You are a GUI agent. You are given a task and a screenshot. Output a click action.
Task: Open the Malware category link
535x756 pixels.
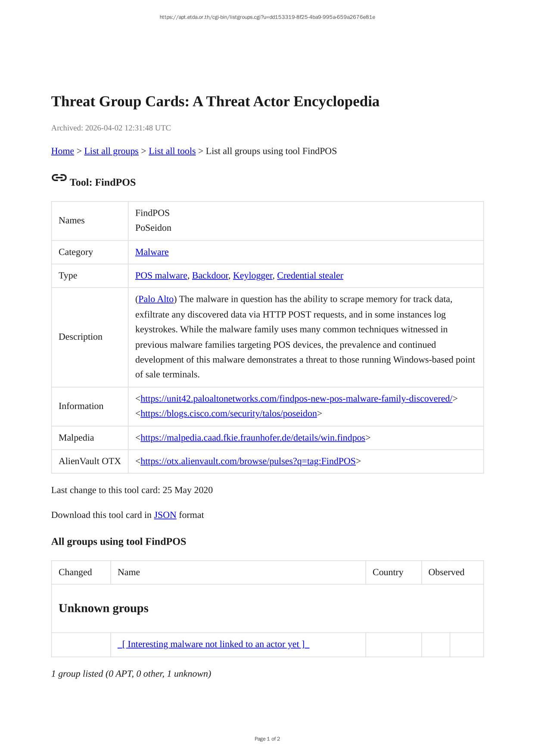(152, 252)
